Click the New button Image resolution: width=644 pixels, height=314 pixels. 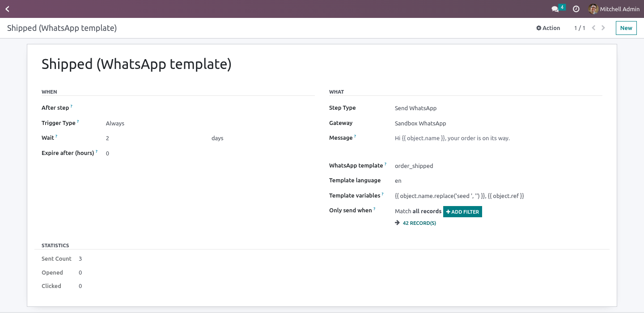(626, 28)
